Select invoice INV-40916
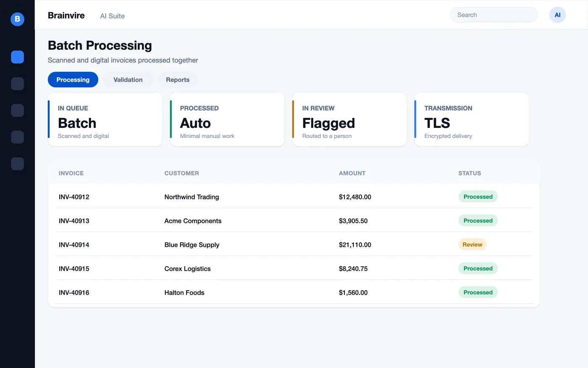 (74, 293)
